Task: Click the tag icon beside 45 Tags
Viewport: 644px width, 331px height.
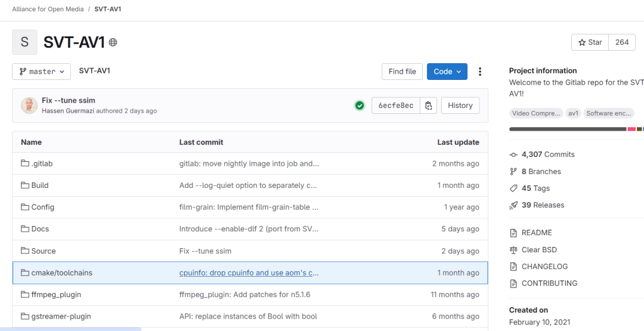Action: coord(513,188)
